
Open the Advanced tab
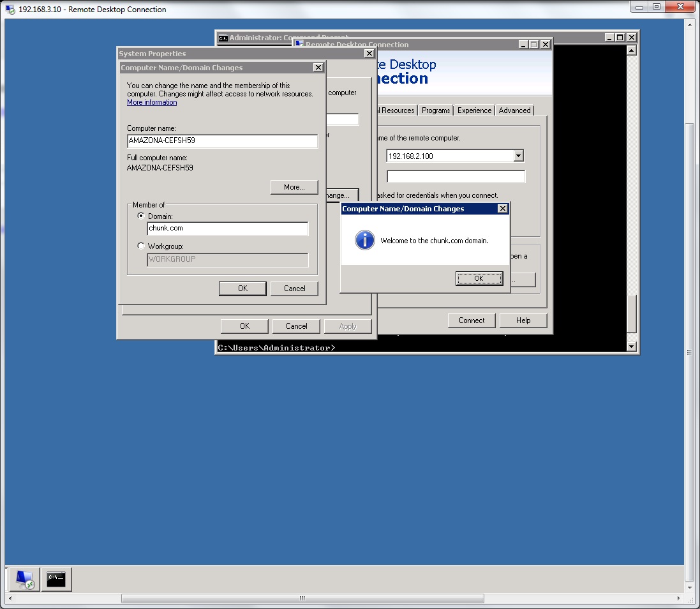coord(514,110)
